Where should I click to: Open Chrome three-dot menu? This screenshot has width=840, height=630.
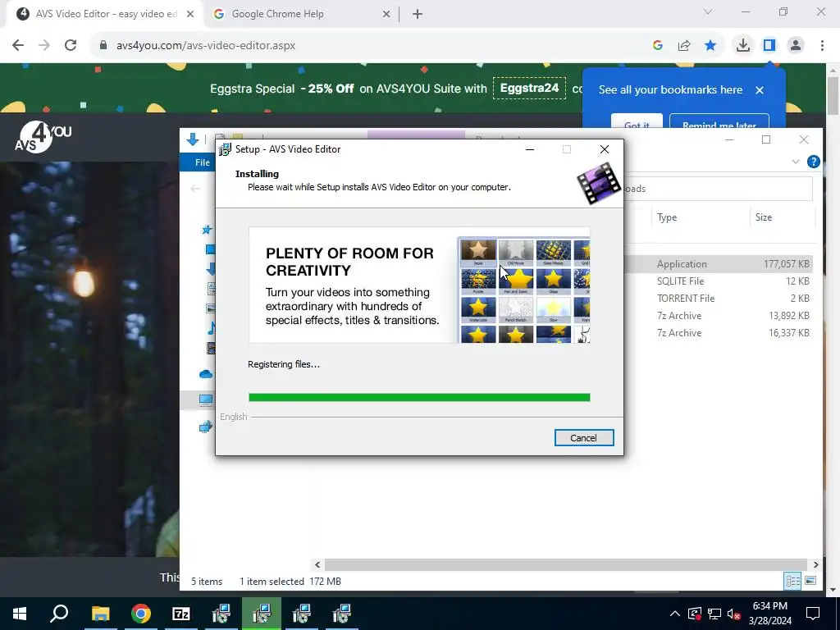pos(822,46)
